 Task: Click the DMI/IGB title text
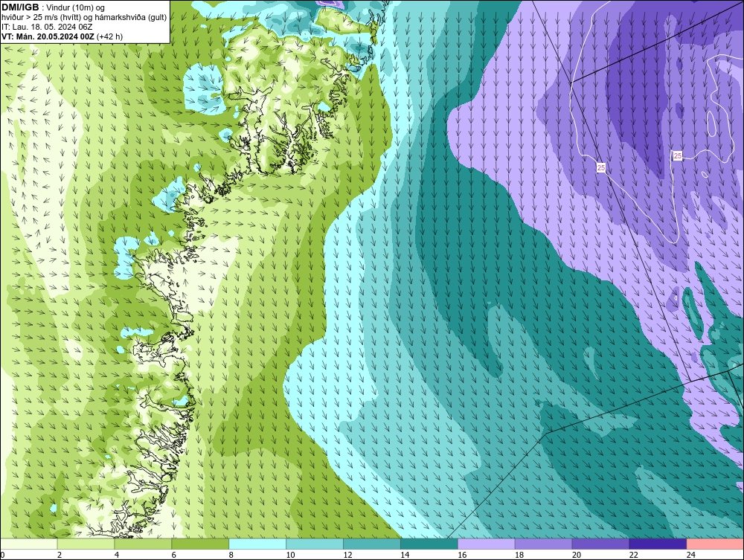20,7
